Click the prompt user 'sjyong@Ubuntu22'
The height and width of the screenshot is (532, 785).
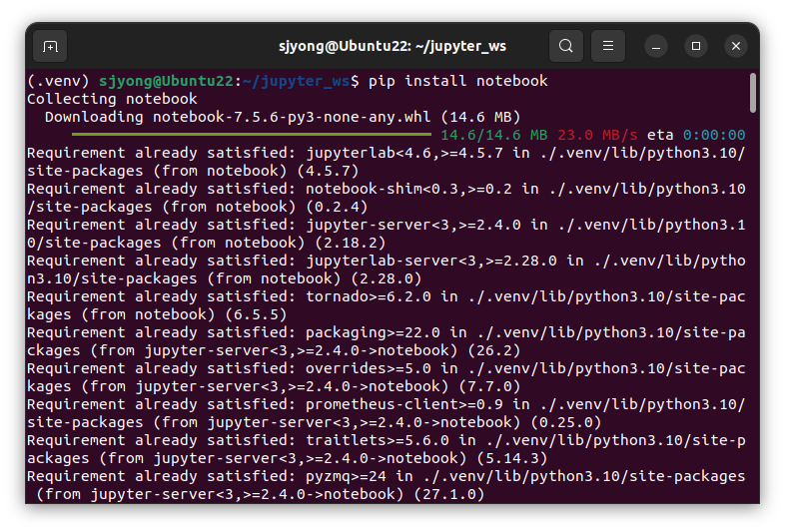(x=166, y=81)
